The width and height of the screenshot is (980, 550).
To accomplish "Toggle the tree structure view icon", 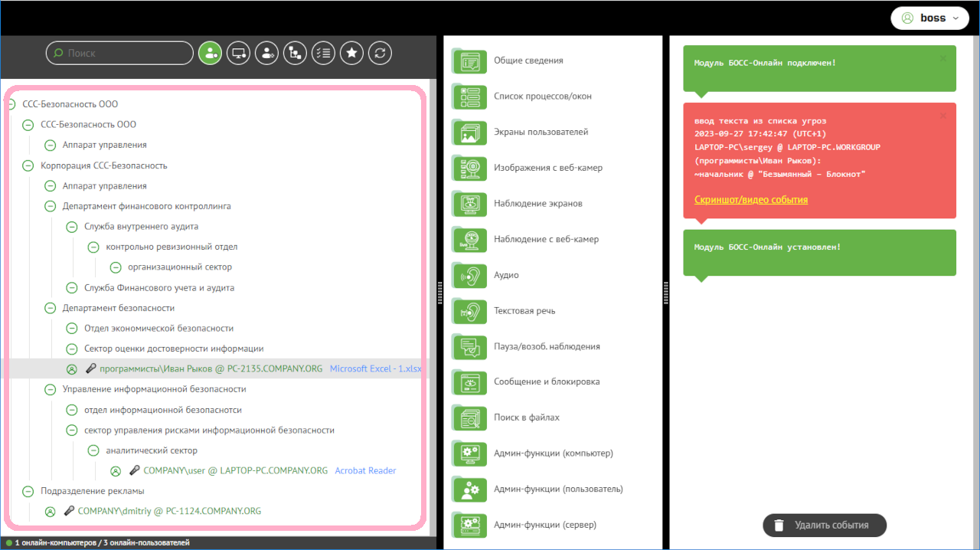I will click(x=295, y=53).
